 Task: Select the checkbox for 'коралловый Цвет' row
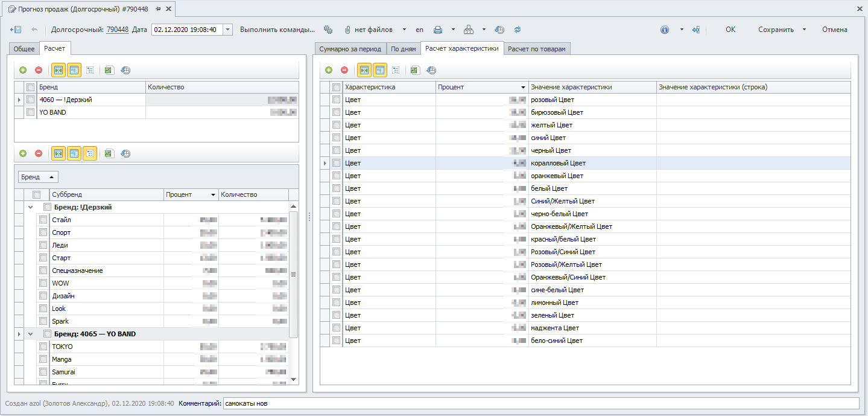337,163
